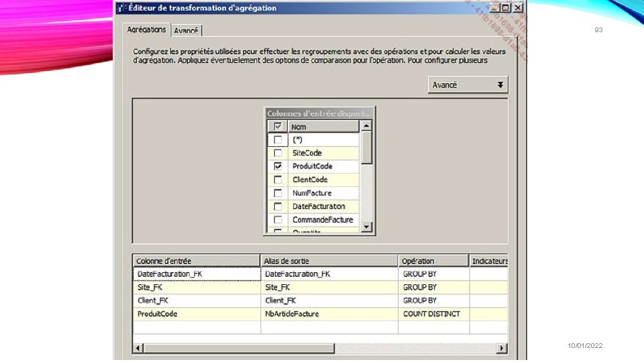644x362 pixels.
Task: Click the NumFacture column name
Action: point(312,193)
